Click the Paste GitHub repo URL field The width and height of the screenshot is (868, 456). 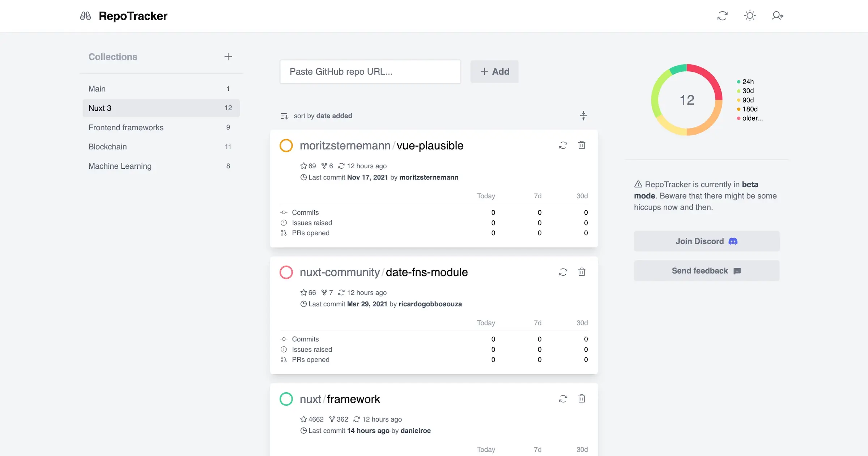370,71
